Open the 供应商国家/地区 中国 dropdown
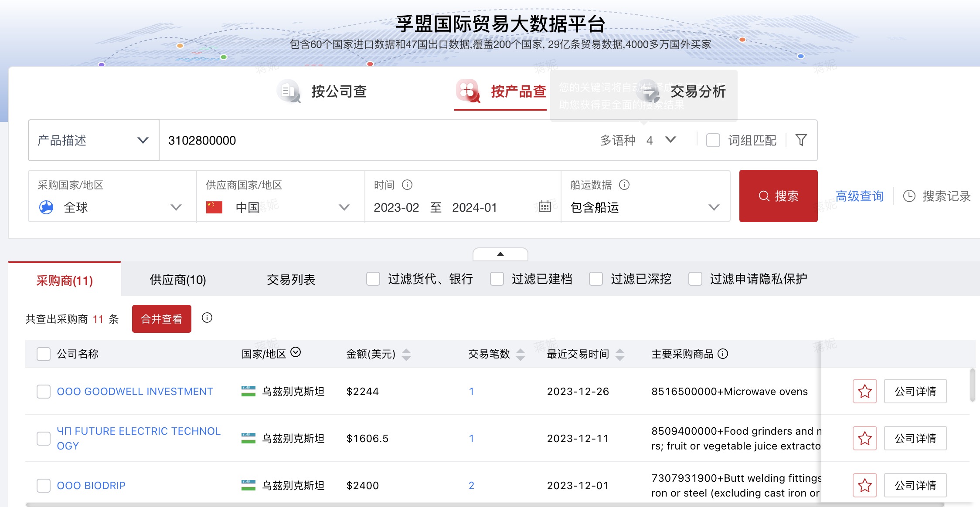Screen dimensions: 980x507 (345, 207)
